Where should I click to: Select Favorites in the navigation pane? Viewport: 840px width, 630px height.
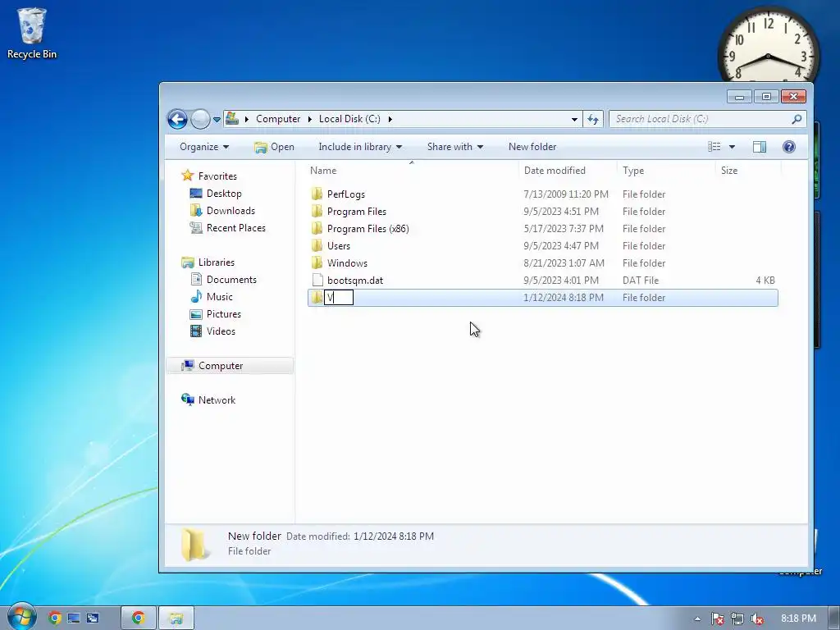click(217, 176)
